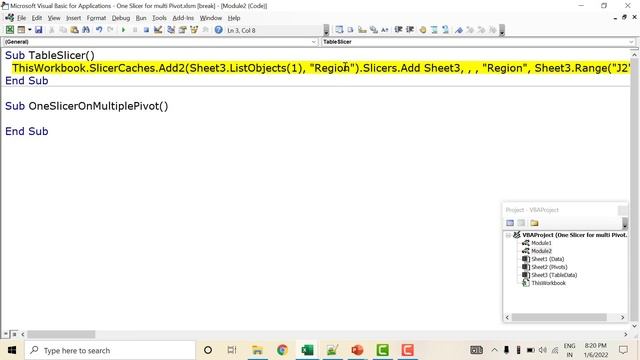The width and height of the screenshot is (640, 360).
Task: Open the View menu
Action: click(x=54, y=18)
